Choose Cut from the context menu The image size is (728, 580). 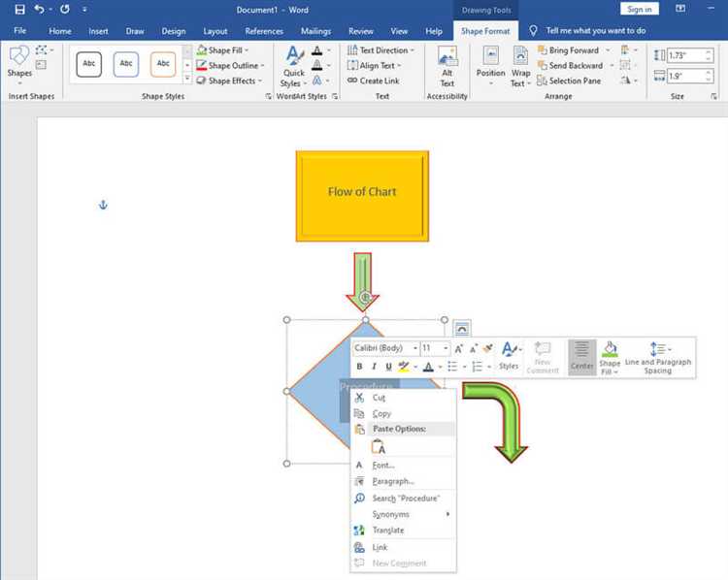pos(403,398)
